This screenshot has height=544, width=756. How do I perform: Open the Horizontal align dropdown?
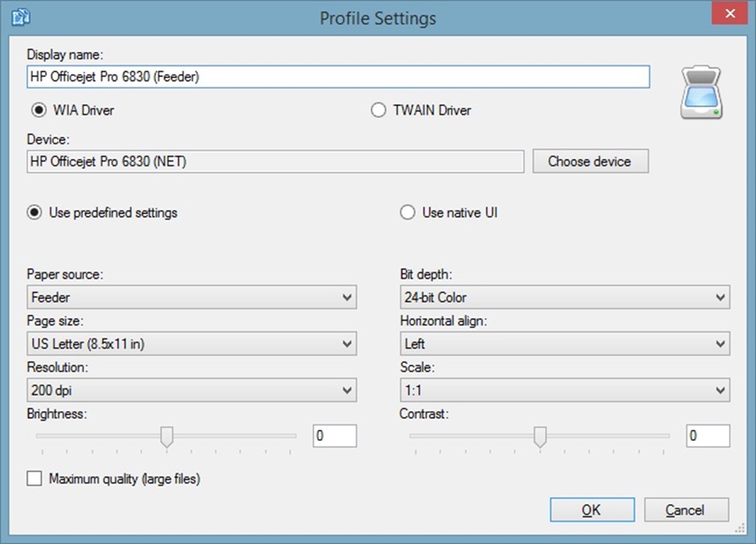pos(564,344)
